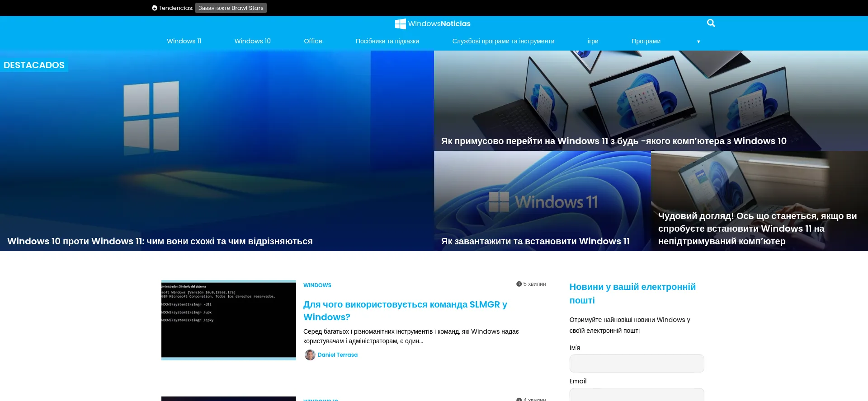The width and height of the screenshot is (868, 401).
Task: Open the Windows 11 menu item
Action: 184,41
